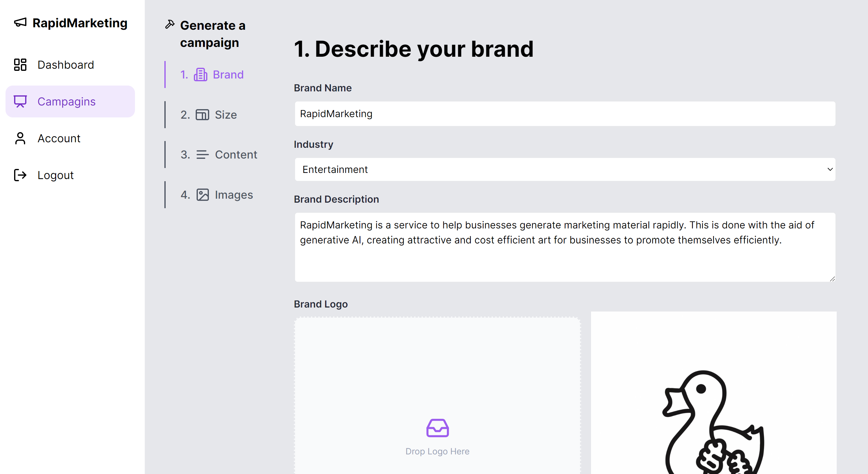The height and width of the screenshot is (474, 868).
Task: Click the Logout arrow icon
Action: [20, 175]
